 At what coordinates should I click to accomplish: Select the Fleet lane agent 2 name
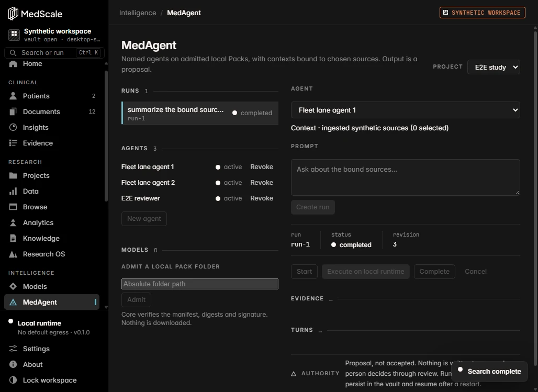[x=148, y=183]
